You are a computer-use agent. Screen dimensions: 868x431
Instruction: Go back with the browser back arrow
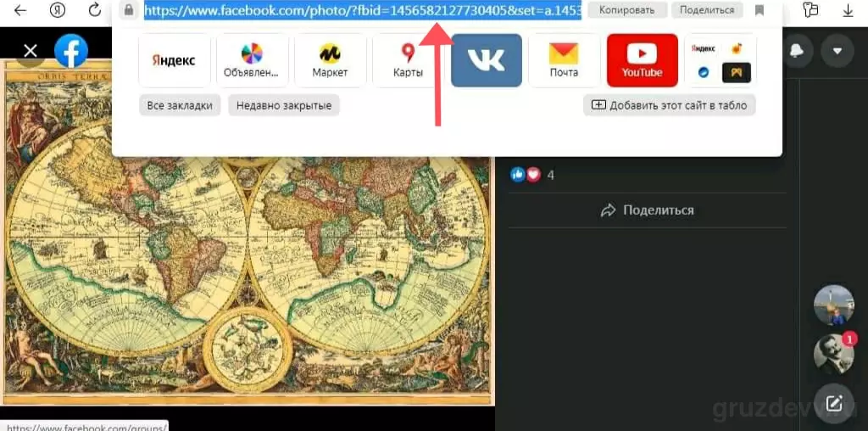20,10
